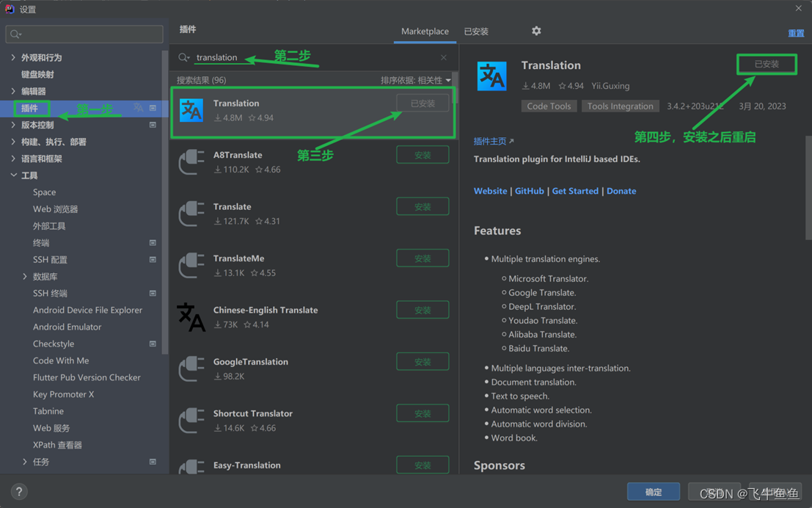The height and width of the screenshot is (508, 812).
Task: Click the details panel scrollbar
Action: (x=808, y=186)
